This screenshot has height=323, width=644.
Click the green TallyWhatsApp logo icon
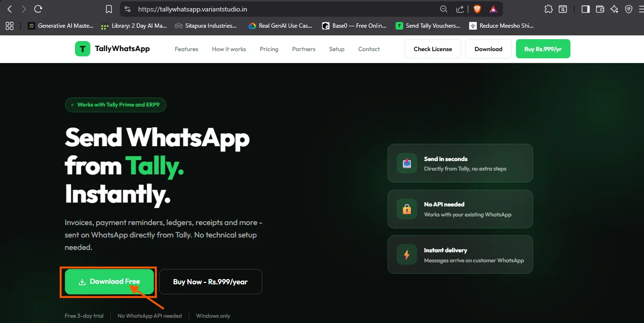click(x=83, y=49)
